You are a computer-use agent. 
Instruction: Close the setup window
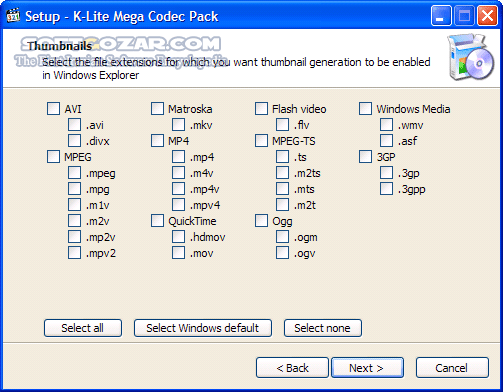pyautogui.click(x=487, y=16)
